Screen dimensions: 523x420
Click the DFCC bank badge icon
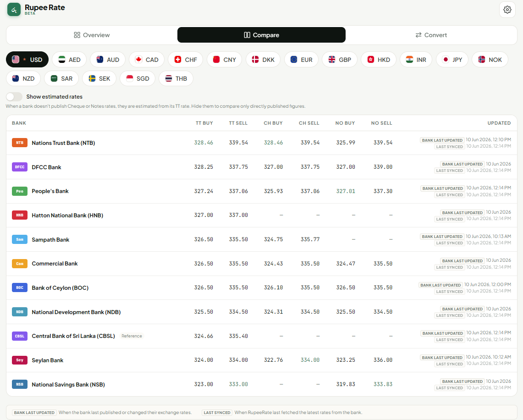[x=20, y=167]
